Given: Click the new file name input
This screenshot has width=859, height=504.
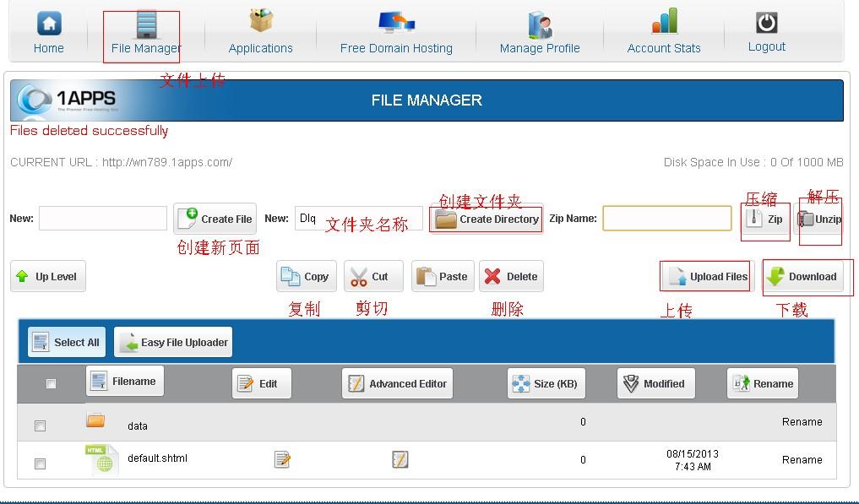Looking at the screenshot, I should (103, 219).
